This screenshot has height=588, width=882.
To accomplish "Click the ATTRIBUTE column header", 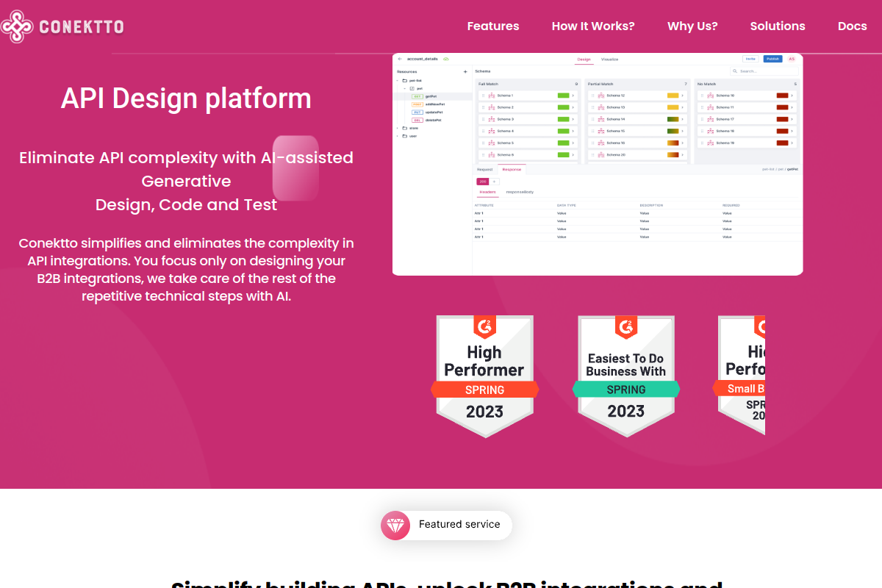I will 484,205.
